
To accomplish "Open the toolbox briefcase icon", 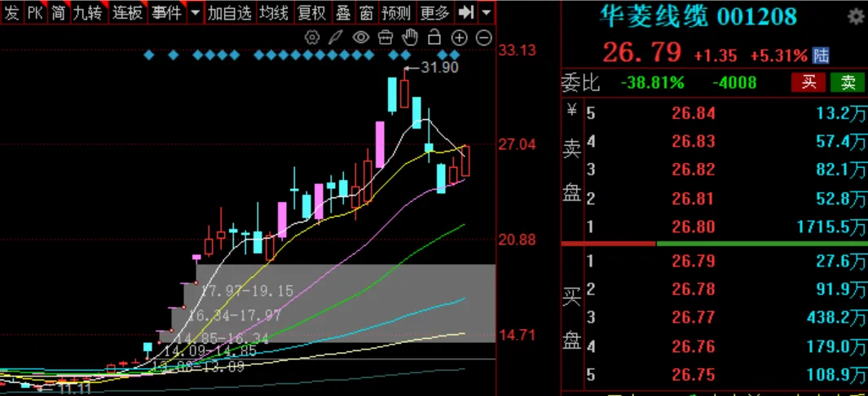I will click(386, 37).
